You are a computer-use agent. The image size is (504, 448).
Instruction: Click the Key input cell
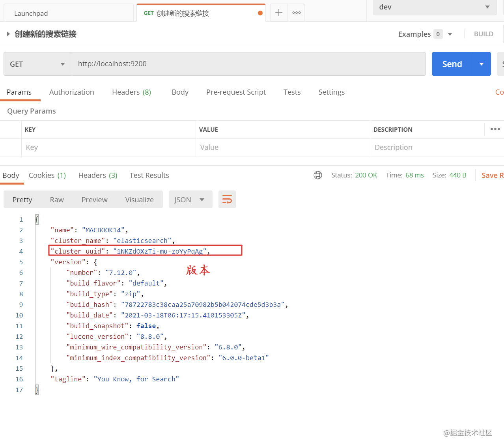(x=108, y=147)
